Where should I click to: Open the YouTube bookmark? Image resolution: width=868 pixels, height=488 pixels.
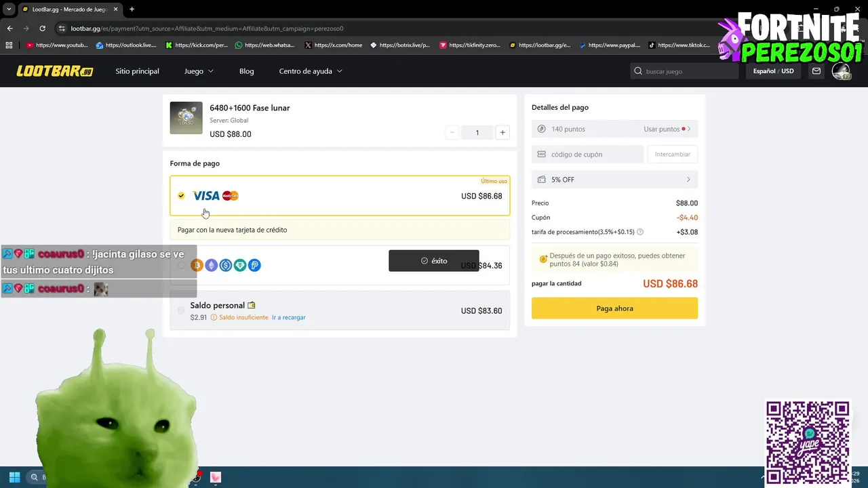click(x=58, y=45)
